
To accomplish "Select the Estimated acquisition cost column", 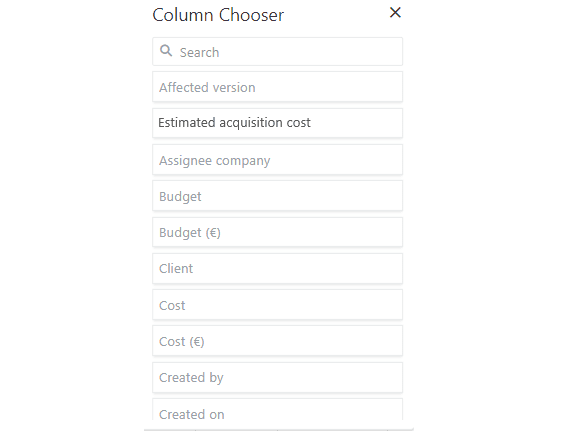I will click(x=277, y=123).
